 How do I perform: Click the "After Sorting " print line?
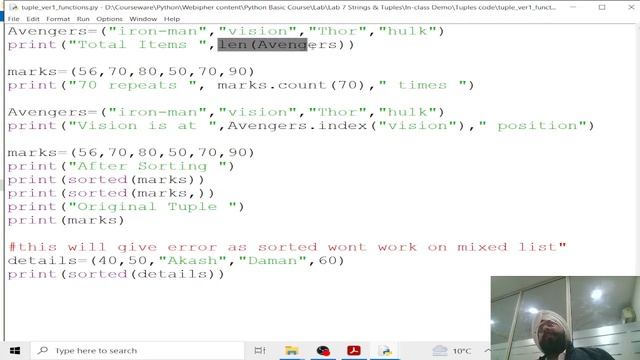click(x=121, y=166)
